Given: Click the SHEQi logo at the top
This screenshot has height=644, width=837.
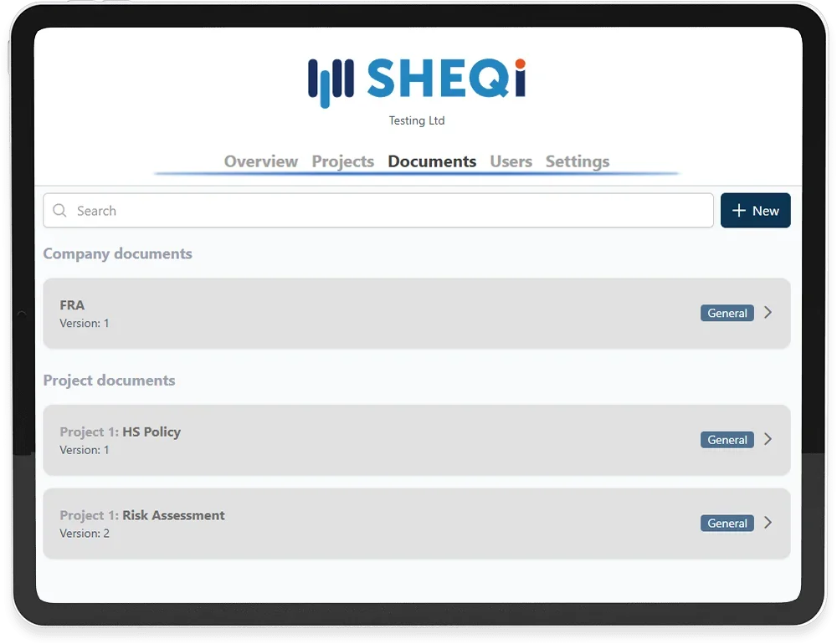Looking at the screenshot, I should tap(417, 81).
